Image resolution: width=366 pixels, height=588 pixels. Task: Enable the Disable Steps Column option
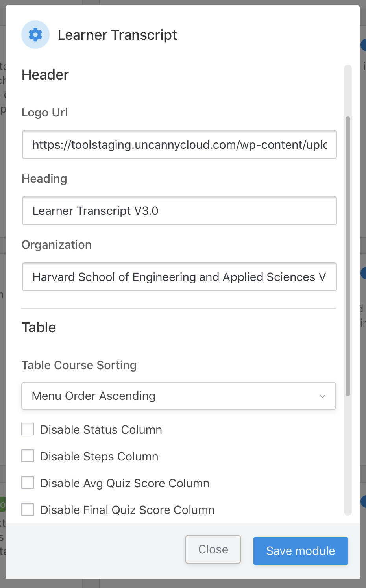(28, 456)
